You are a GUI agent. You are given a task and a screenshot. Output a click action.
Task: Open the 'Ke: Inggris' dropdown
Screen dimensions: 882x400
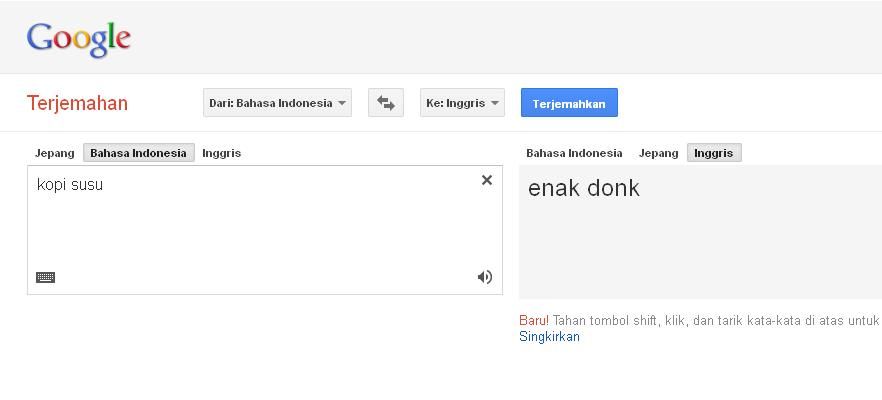point(462,103)
